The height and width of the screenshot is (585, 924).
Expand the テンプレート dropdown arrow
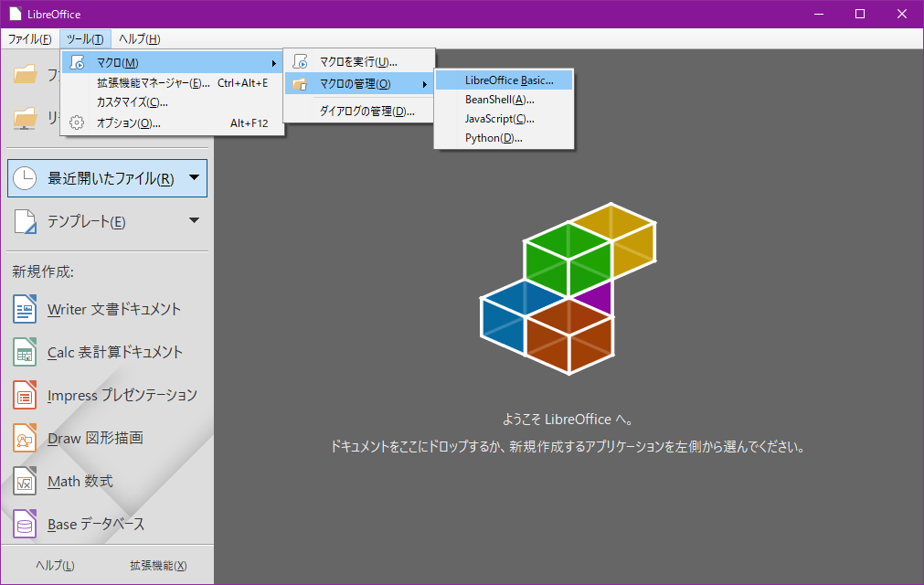(194, 220)
